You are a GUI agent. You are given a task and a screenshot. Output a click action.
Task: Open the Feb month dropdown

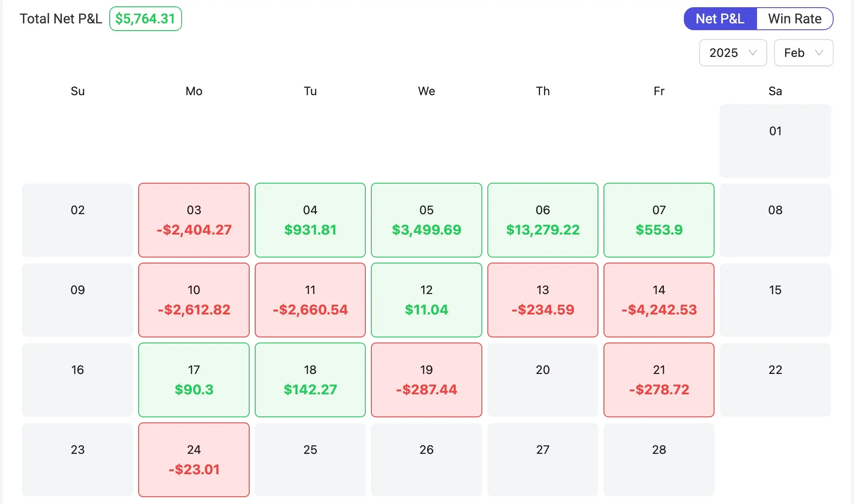click(803, 53)
